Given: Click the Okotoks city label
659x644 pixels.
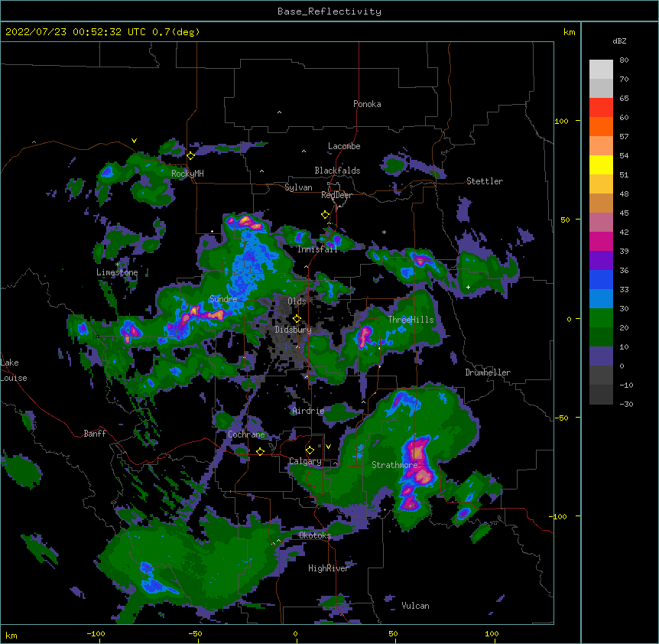Looking at the screenshot, I should tap(315, 535).
